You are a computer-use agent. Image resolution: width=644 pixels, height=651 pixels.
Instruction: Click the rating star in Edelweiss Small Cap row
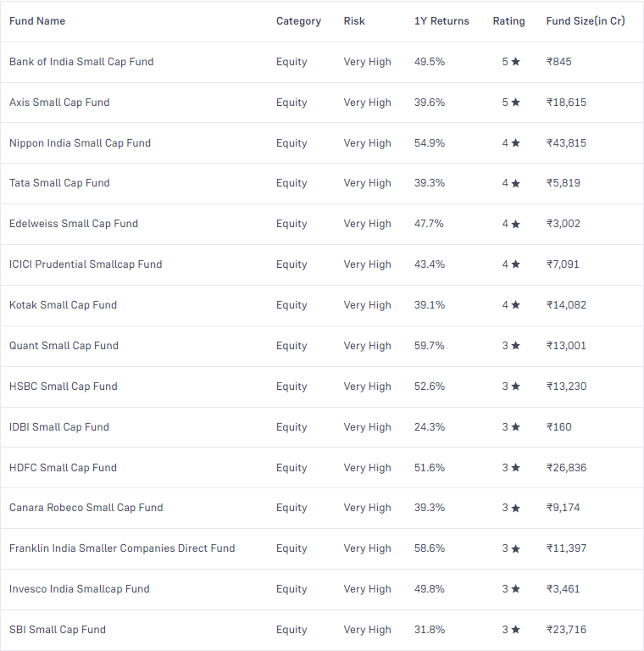[515, 224]
